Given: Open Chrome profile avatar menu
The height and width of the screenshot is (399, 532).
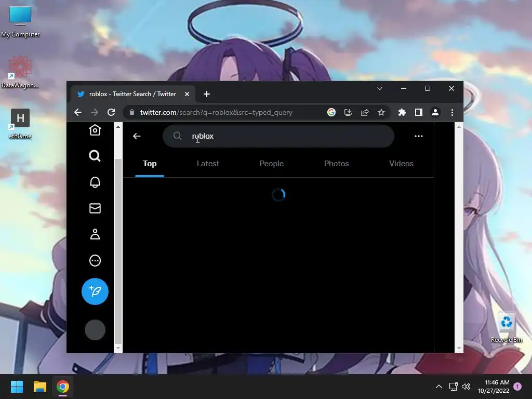Looking at the screenshot, I should pos(435,112).
